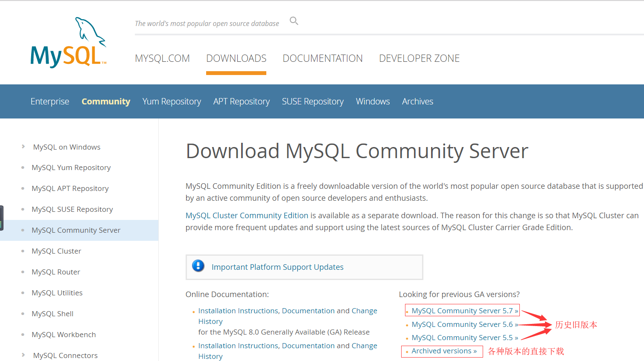Click the Download MySQL Community Server heading
Screen dimensions: 644x361
(x=357, y=151)
